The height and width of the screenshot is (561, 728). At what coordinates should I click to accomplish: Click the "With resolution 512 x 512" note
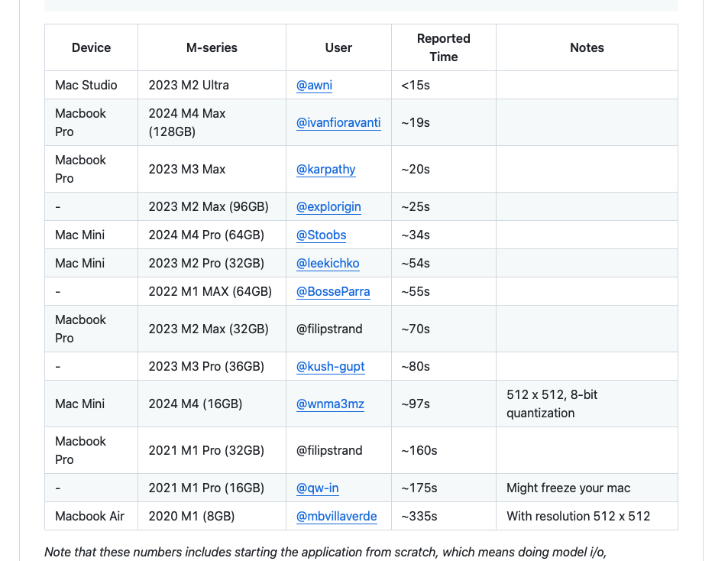pos(578,516)
